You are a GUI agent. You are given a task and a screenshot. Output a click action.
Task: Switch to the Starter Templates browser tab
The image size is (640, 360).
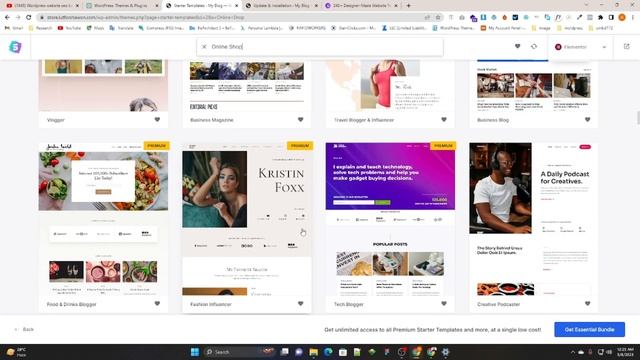click(x=202, y=6)
